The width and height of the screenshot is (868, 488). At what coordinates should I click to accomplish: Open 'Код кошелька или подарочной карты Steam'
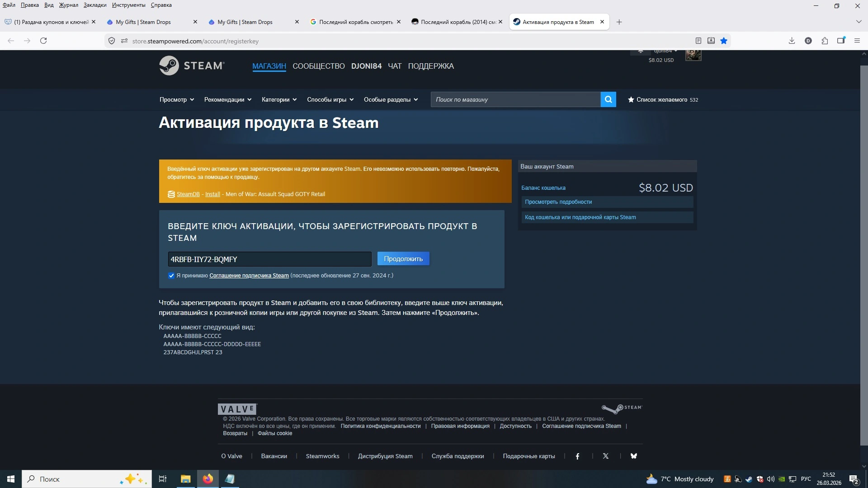pyautogui.click(x=607, y=217)
